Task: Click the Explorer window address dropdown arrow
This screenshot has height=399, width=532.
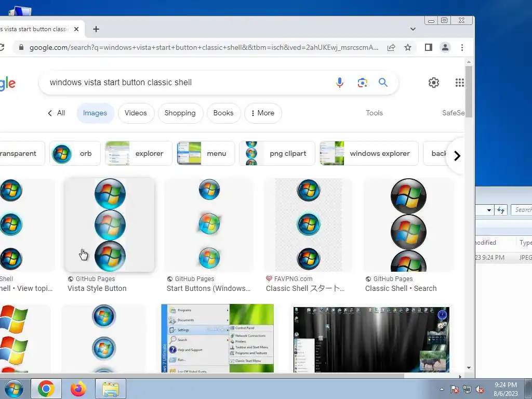Action: [489, 210]
